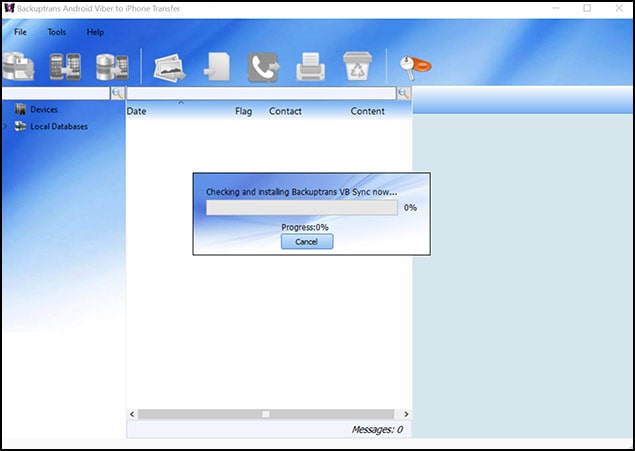This screenshot has height=451, width=635.
Task: Sort messages by the Date column header
Action: click(137, 111)
